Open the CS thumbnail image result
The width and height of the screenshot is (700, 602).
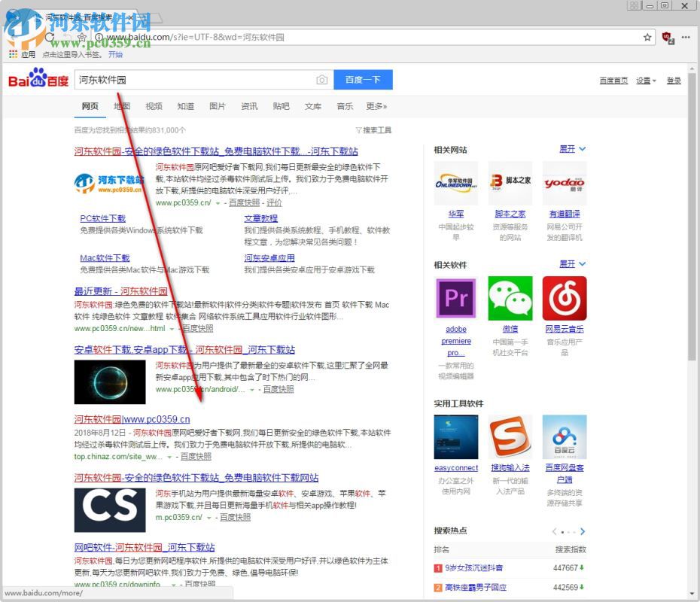110,509
